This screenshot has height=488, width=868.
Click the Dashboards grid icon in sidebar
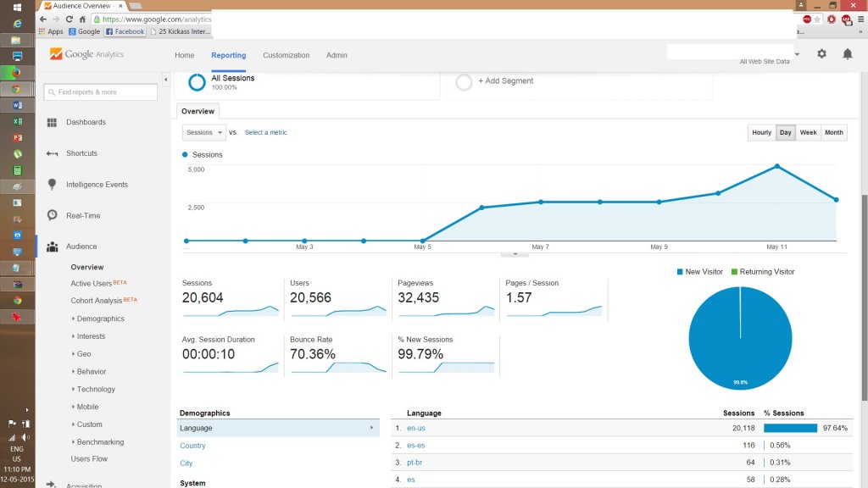(53, 123)
